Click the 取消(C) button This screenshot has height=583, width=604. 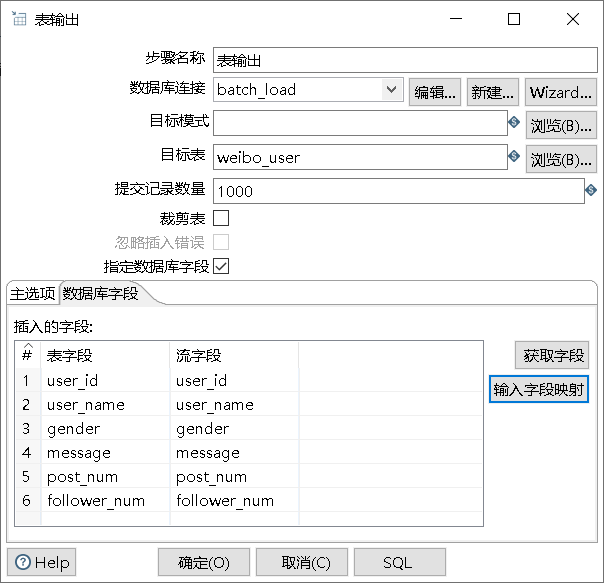pos(302,562)
